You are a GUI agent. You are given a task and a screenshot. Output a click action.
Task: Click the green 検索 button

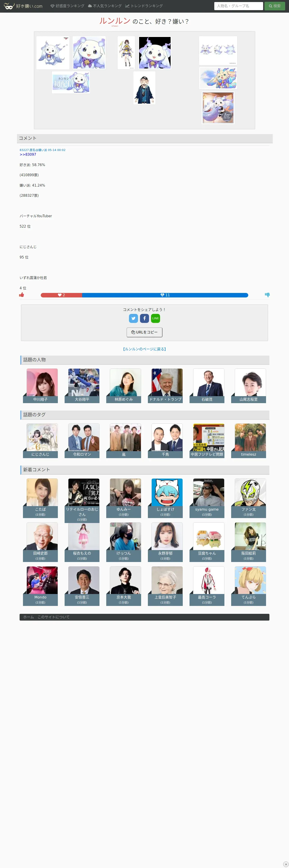(275, 6)
